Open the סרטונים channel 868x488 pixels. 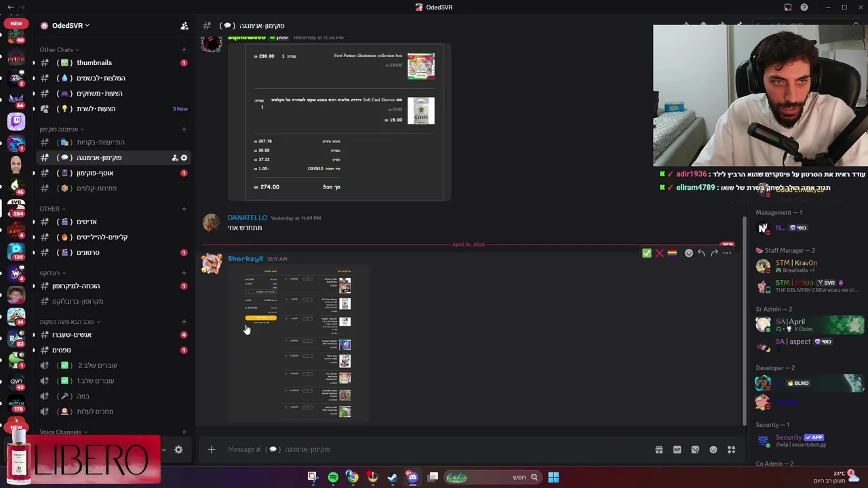(113, 252)
